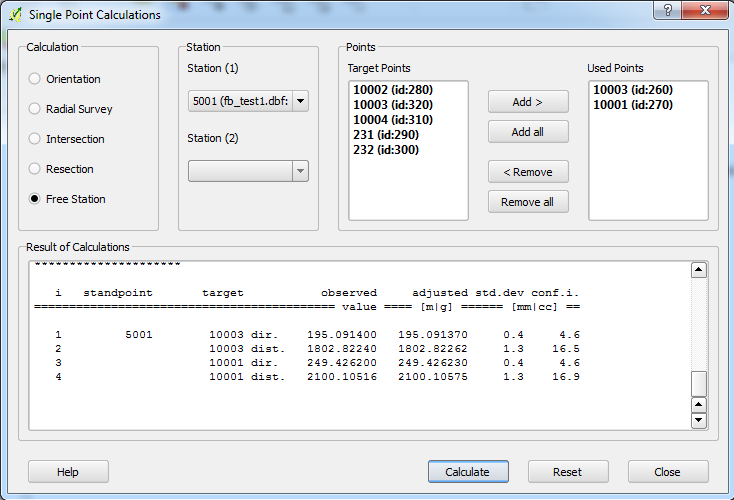The image size is (734, 500).
Task: Select target point 10004 (id:310)
Action: (x=393, y=120)
